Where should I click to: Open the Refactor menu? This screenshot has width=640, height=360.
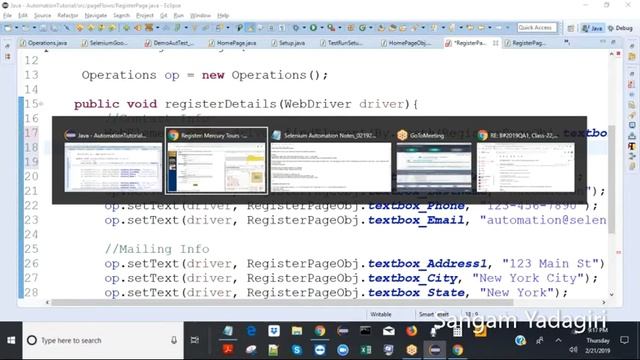[68, 16]
